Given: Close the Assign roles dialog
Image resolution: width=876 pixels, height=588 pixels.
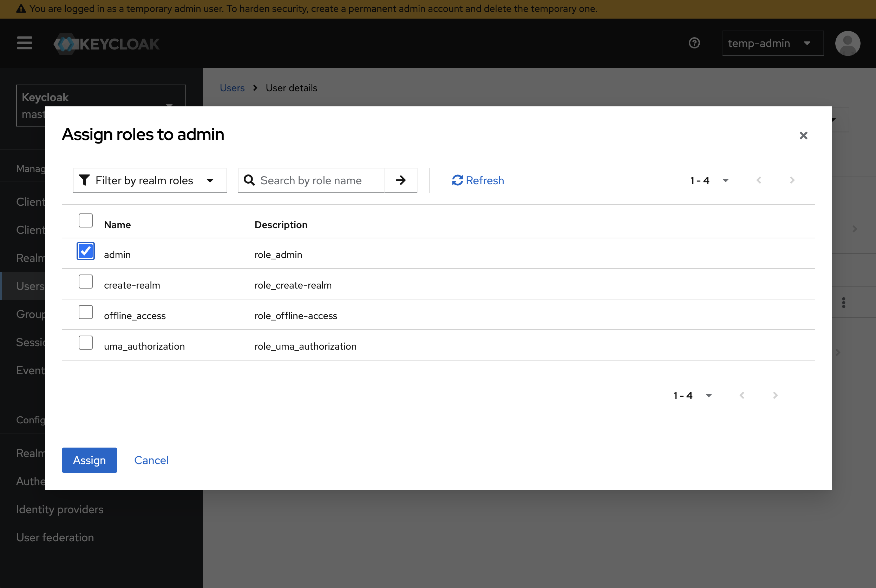Looking at the screenshot, I should tap(803, 136).
